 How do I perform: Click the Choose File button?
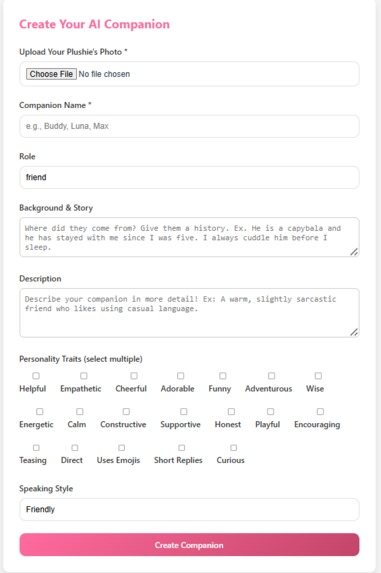[51, 74]
